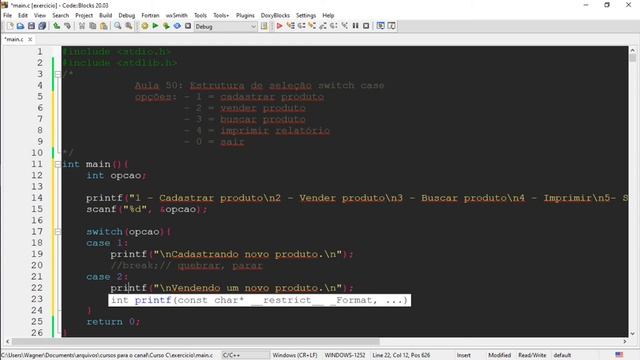Rebuild the project with the blue arrows icon

[x=177, y=26]
